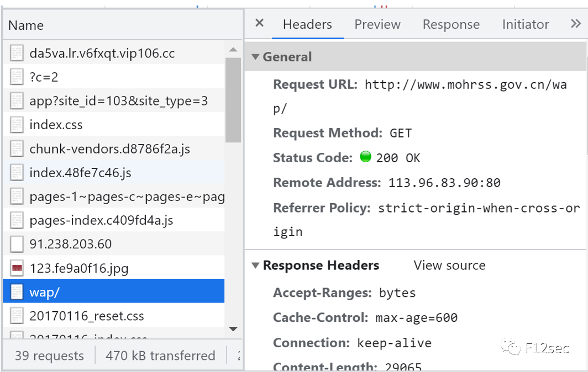Switch to the Initiator tab
This screenshot has width=588, height=372.
coord(525,24)
